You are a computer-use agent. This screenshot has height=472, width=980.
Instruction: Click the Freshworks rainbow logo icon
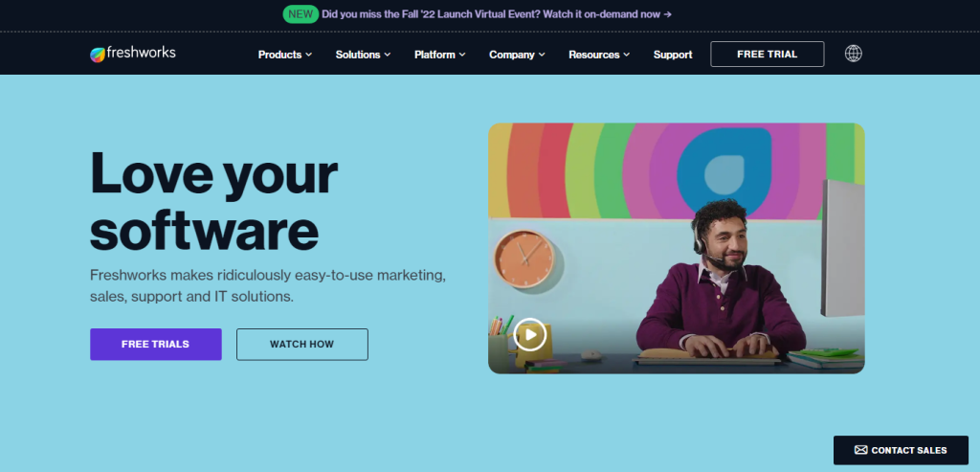click(98, 55)
